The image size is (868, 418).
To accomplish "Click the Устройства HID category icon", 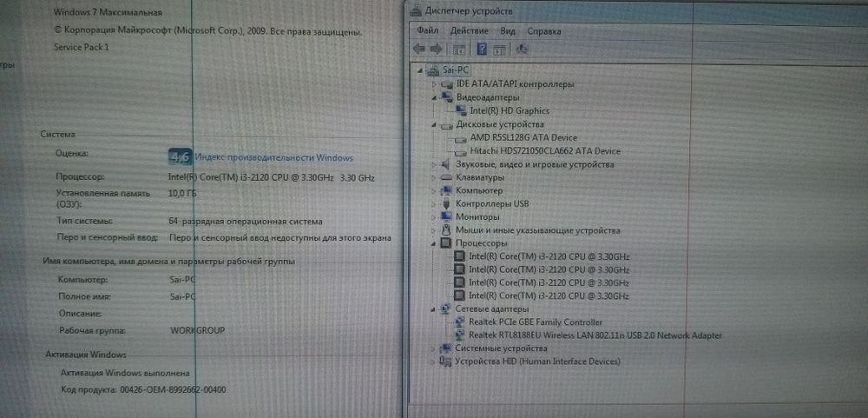I will tap(445, 362).
